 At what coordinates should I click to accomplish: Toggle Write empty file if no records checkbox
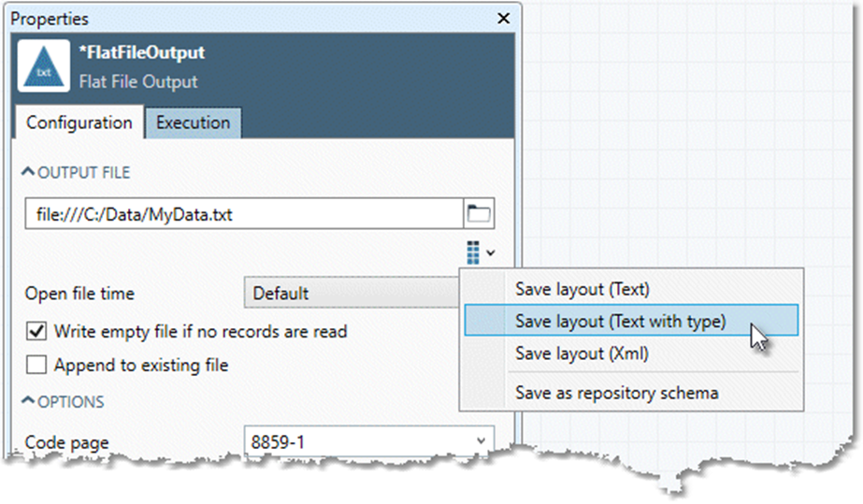(36, 331)
